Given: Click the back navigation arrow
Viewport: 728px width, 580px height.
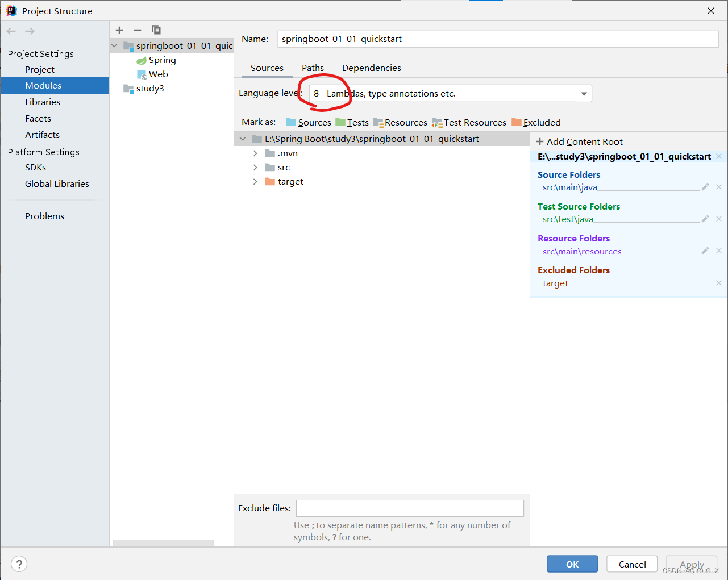Looking at the screenshot, I should coord(10,31).
